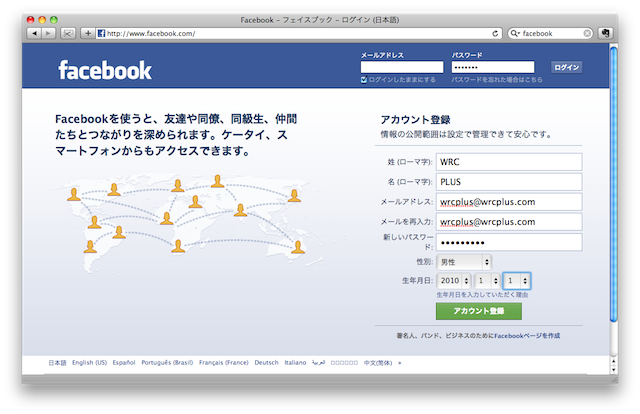Viewport: 640px width, 414px height.
Task: Click パスワードを忘れた場合はこちら link
Action: [497, 80]
